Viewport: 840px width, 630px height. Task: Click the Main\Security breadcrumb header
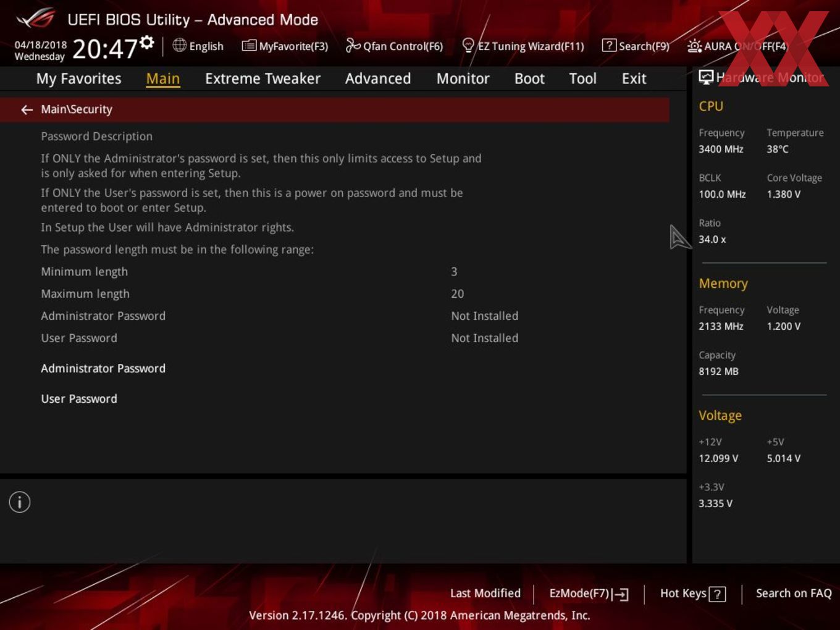pyautogui.click(x=77, y=109)
